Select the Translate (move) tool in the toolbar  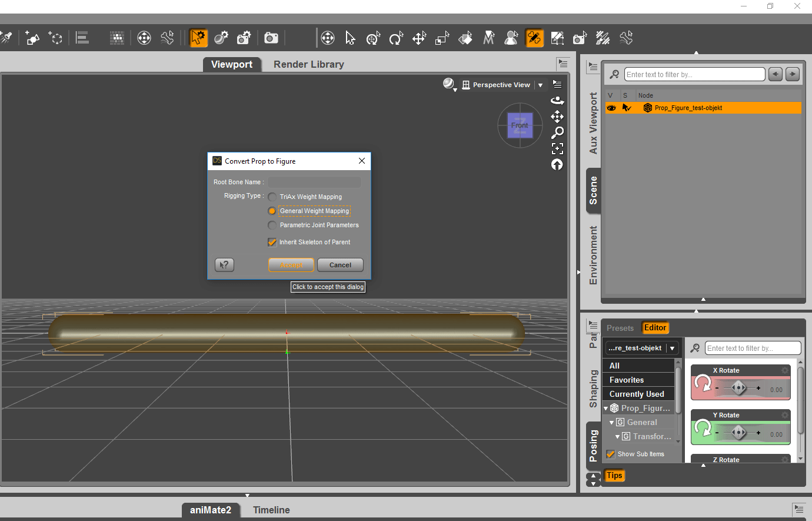[419, 38]
